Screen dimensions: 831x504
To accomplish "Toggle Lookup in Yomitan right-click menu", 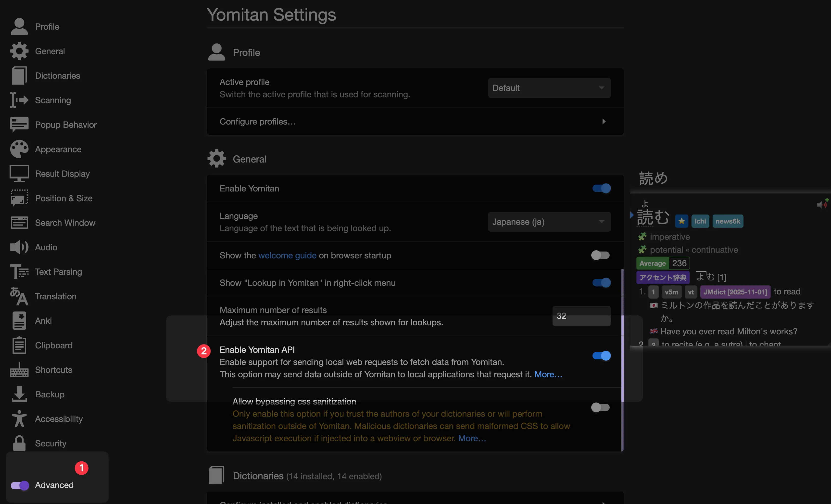I will (x=601, y=283).
